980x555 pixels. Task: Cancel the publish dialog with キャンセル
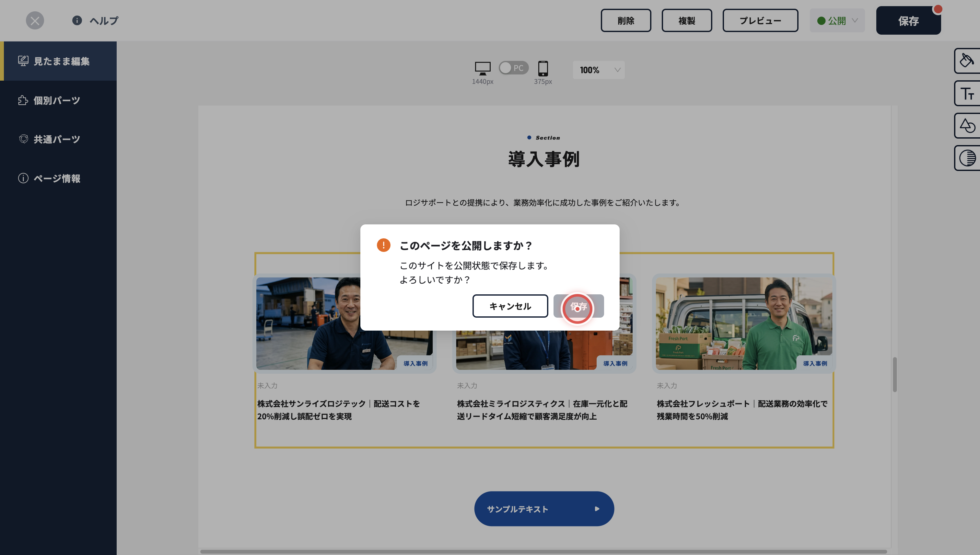[x=510, y=306]
